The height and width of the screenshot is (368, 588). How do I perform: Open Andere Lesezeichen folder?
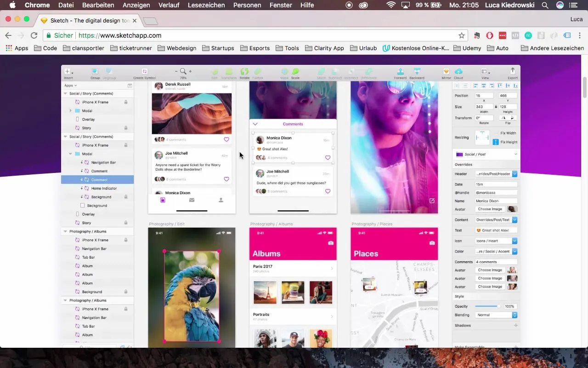click(x=552, y=48)
